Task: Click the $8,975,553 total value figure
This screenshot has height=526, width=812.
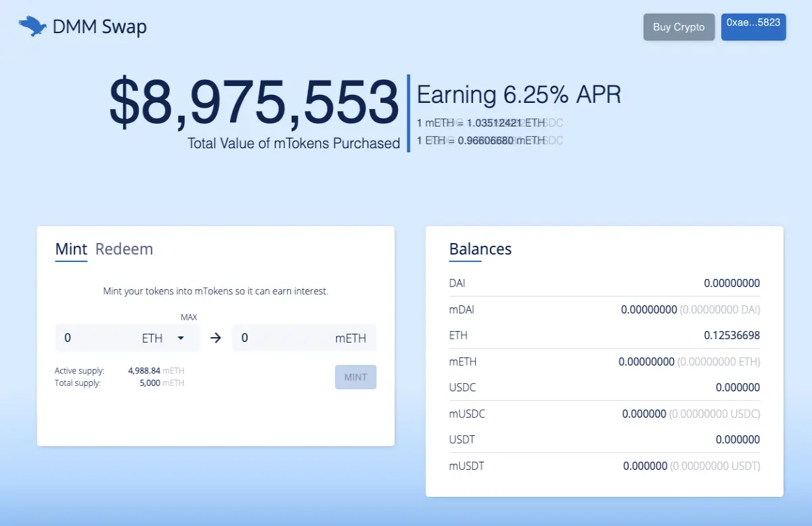Action: coord(254,103)
